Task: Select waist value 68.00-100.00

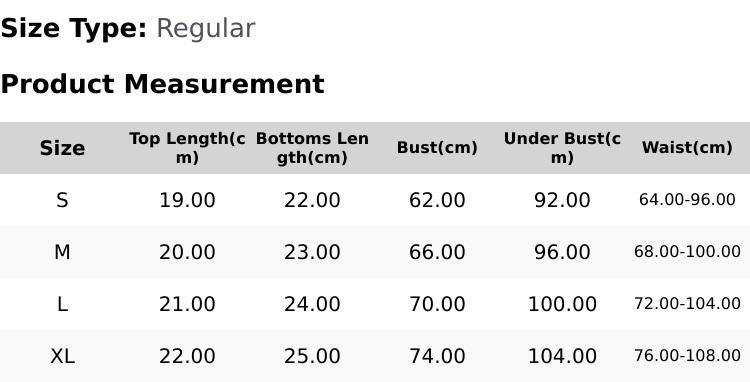Action: [687, 252]
